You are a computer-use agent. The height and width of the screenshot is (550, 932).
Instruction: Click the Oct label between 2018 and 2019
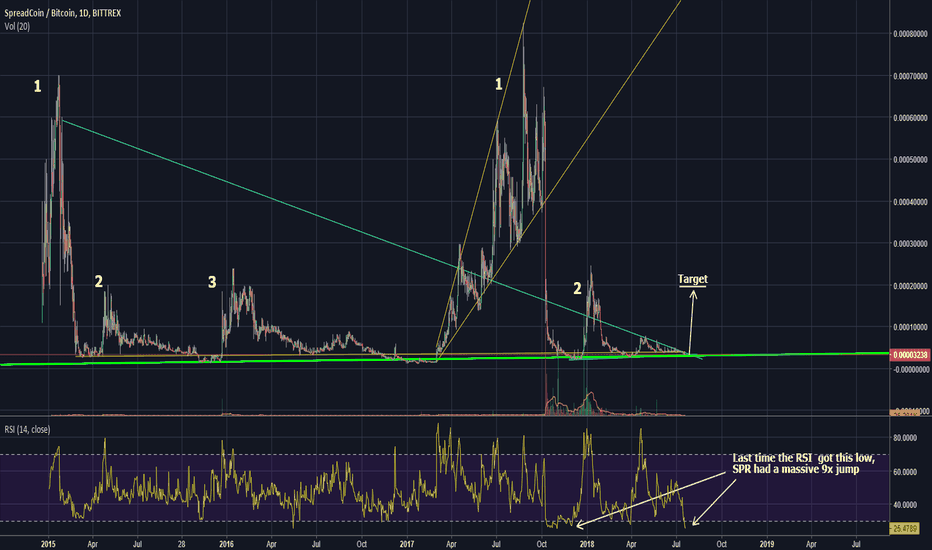[721, 544]
